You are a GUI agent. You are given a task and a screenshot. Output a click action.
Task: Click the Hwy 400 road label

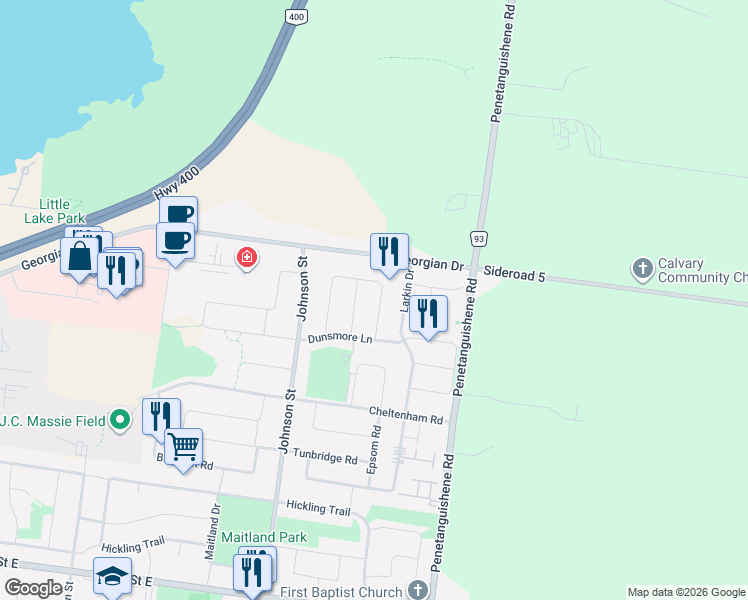177,183
